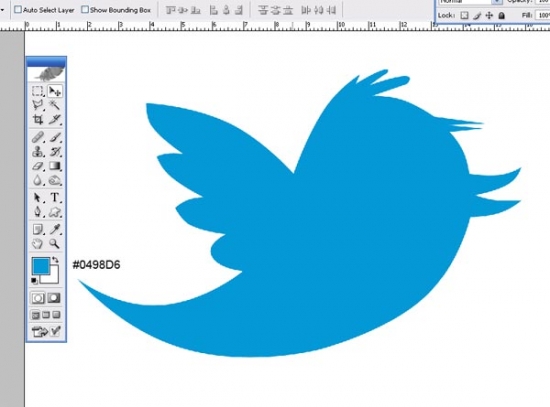Select the Notes tool
The width and height of the screenshot is (550, 407).
click(38, 229)
